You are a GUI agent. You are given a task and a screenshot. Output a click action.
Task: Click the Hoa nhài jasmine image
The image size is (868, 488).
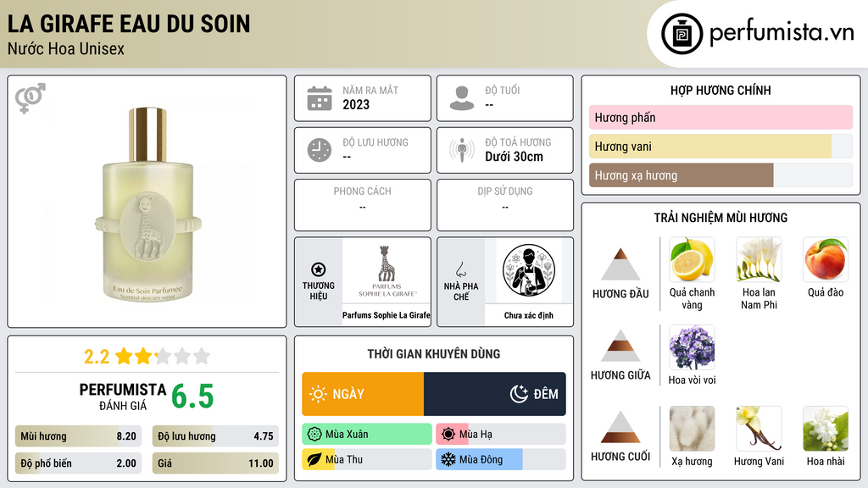[x=826, y=429]
